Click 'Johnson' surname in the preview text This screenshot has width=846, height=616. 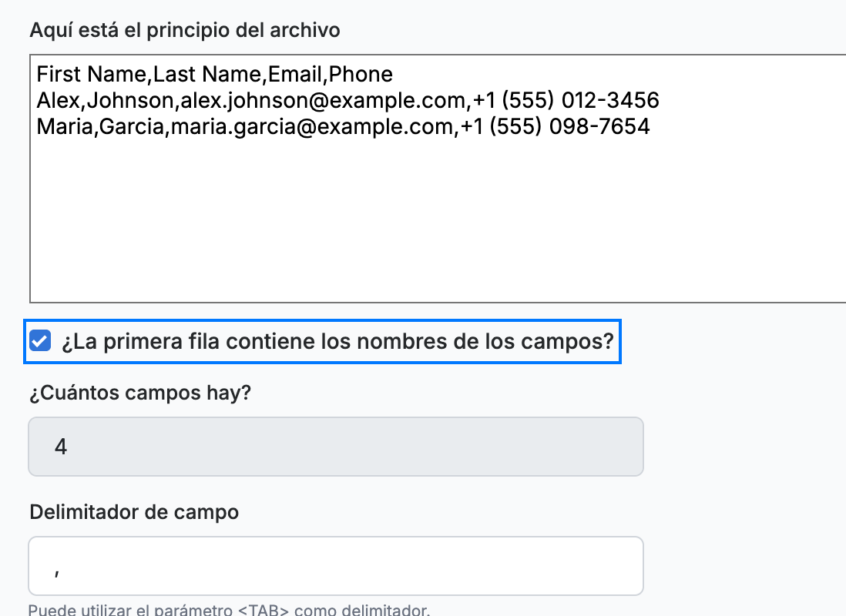[x=130, y=100]
